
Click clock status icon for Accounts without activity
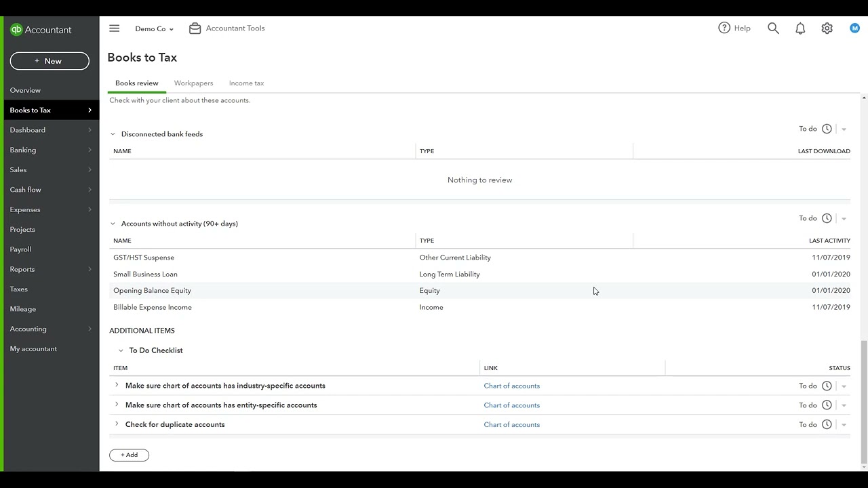coord(827,218)
